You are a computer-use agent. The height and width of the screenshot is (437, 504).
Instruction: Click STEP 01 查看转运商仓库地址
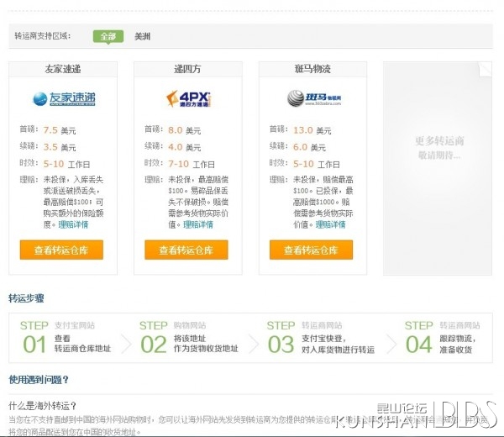[66, 338]
